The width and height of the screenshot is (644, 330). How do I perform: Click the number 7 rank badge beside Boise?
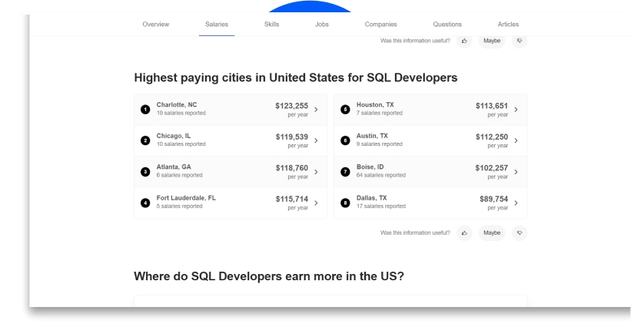(x=345, y=172)
